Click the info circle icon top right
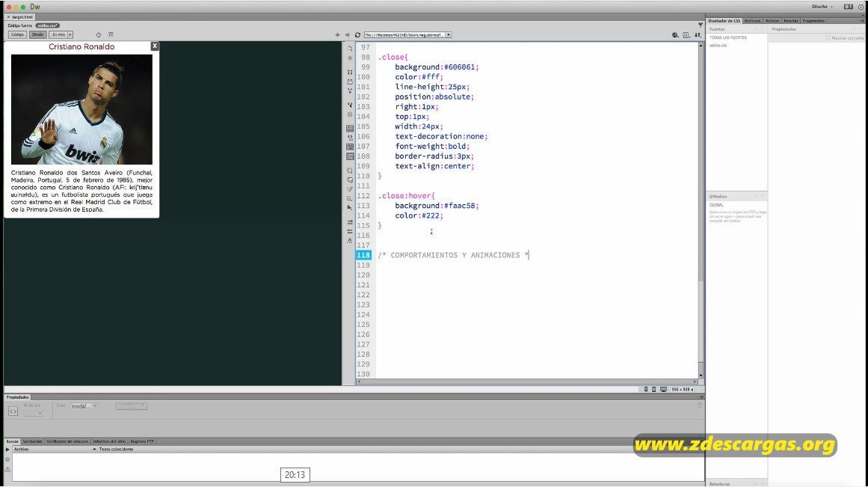Image resolution: width=868 pixels, height=487 pixels. [x=861, y=7]
